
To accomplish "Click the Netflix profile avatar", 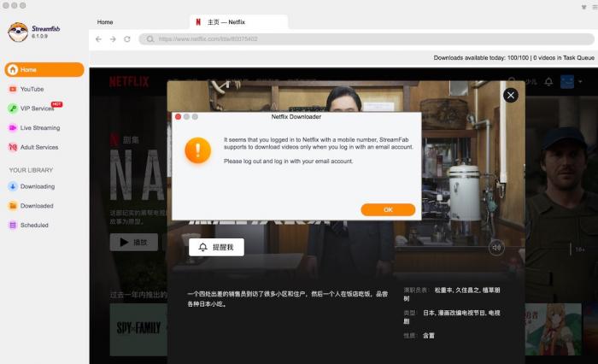I will tap(567, 82).
